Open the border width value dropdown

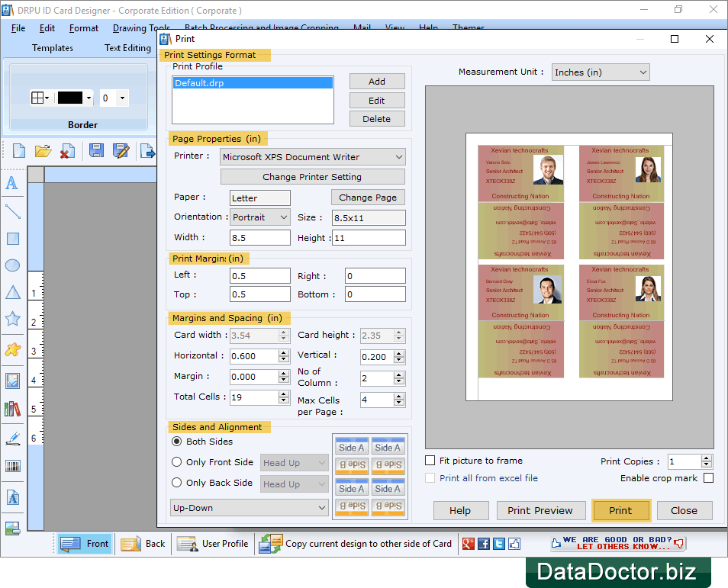coord(122,98)
